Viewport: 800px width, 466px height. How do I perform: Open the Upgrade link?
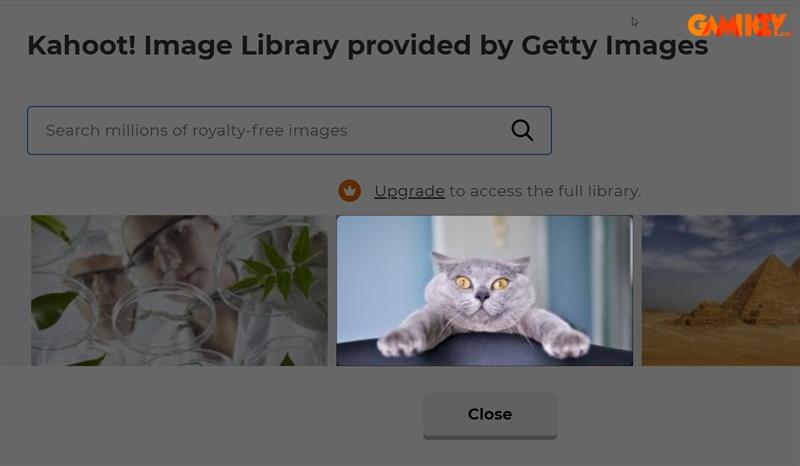[409, 191]
